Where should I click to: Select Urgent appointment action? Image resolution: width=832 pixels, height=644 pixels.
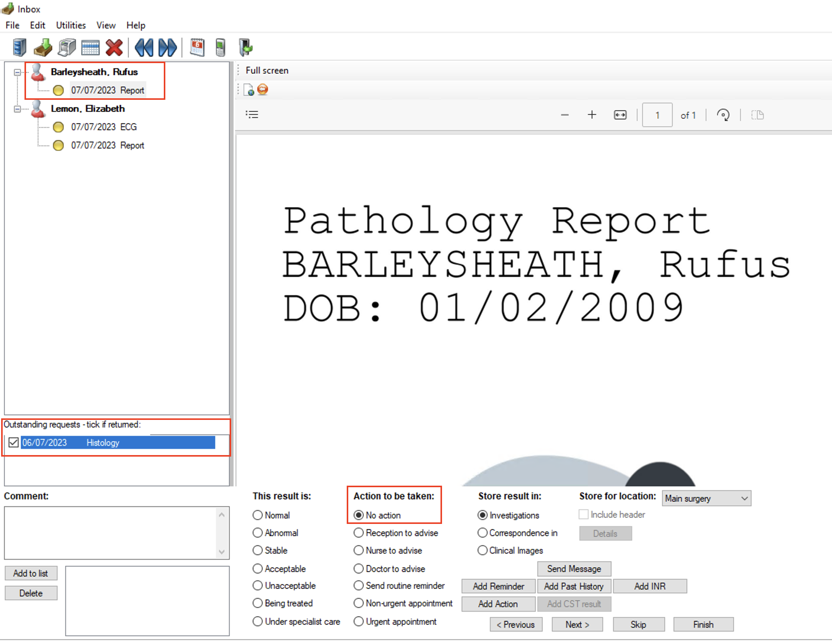tap(359, 621)
